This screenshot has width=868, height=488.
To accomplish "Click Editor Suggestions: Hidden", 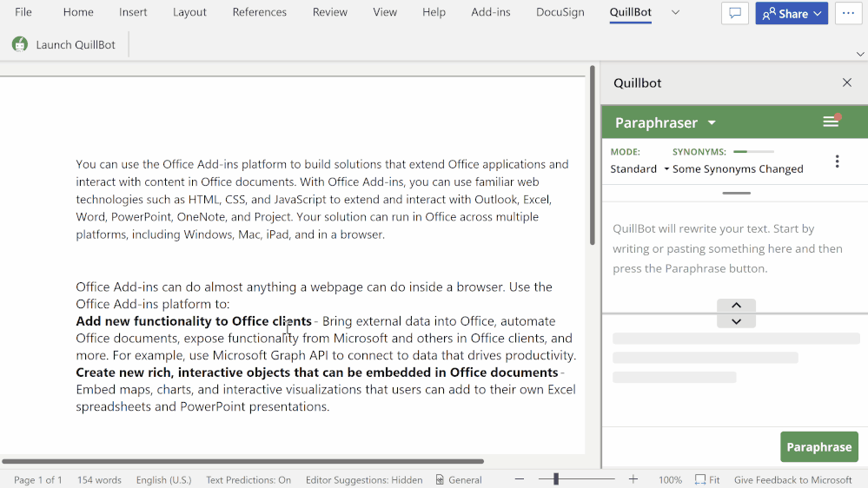I will pyautogui.click(x=364, y=479).
